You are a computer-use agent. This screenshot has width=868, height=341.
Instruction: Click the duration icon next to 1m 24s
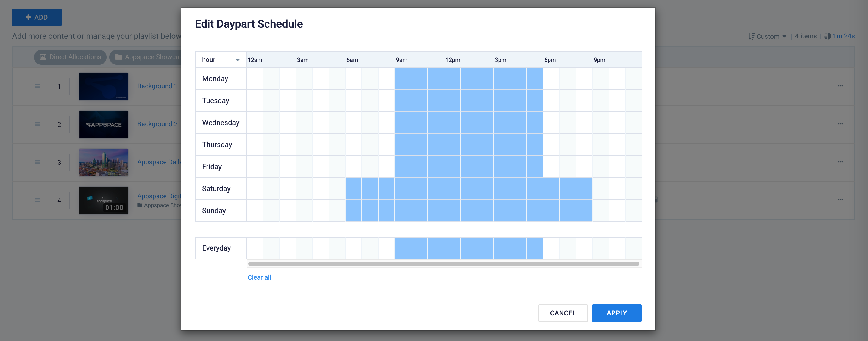[x=827, y=36]
